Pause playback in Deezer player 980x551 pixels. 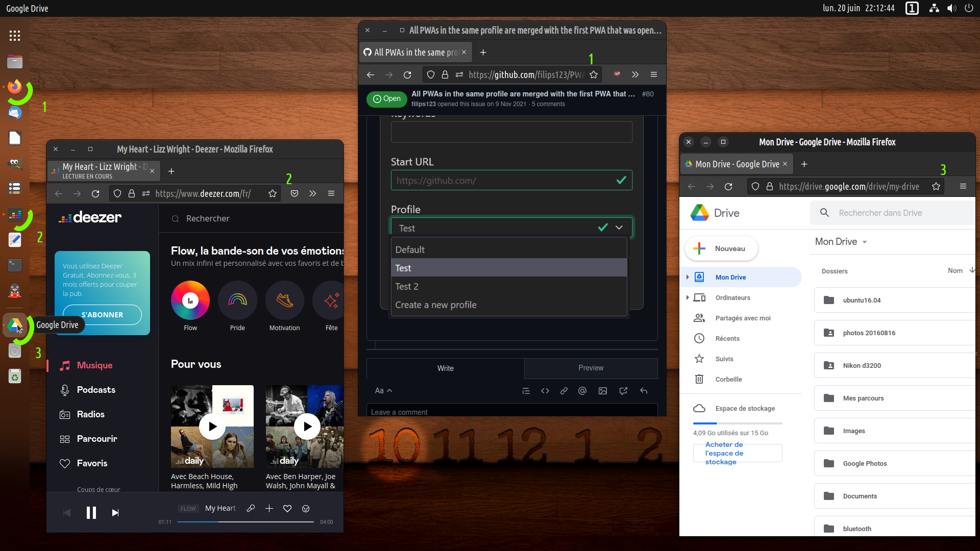click(91, 513)
